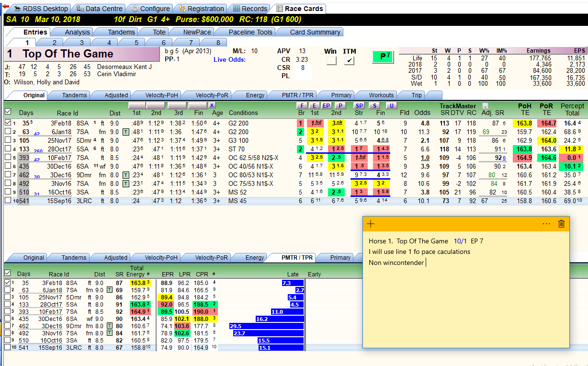Click the Days column header
Image resolution: width=588 pixels, height=366 pixels.
coord(26,113)
